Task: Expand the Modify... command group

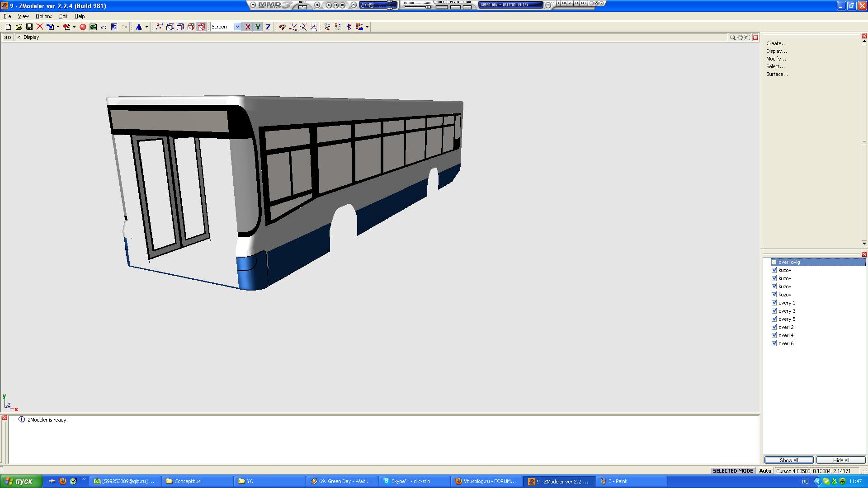Action: pyautogui.click(x=776, y=59)
